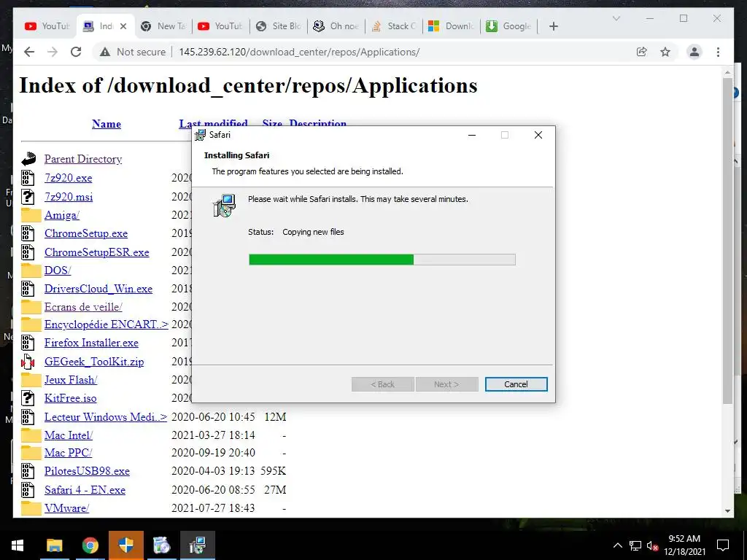Download ChromeSetup.exe
The width and height of the screenshot is (747, 560).
tap(86, 233)
